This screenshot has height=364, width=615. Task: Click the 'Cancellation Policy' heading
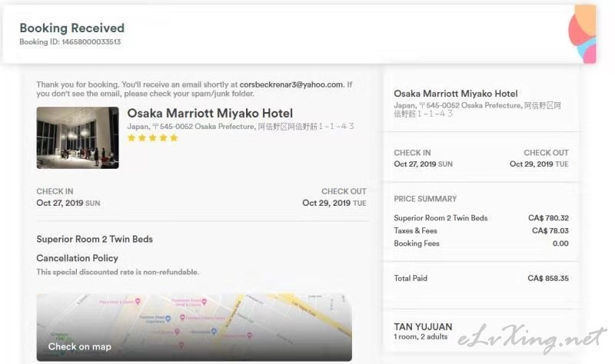pos(78,258)
